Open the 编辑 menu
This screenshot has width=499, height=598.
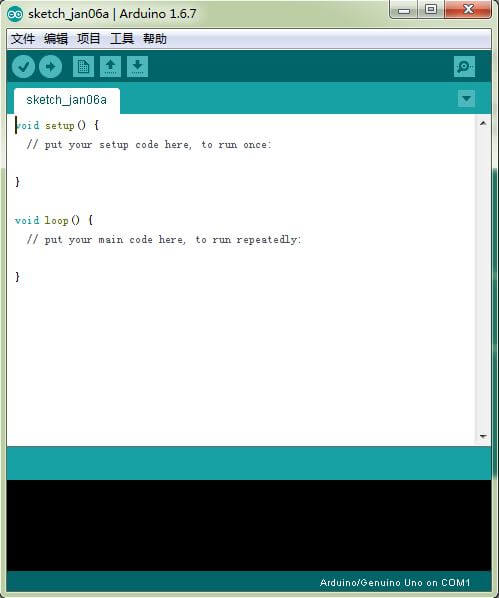56,39
